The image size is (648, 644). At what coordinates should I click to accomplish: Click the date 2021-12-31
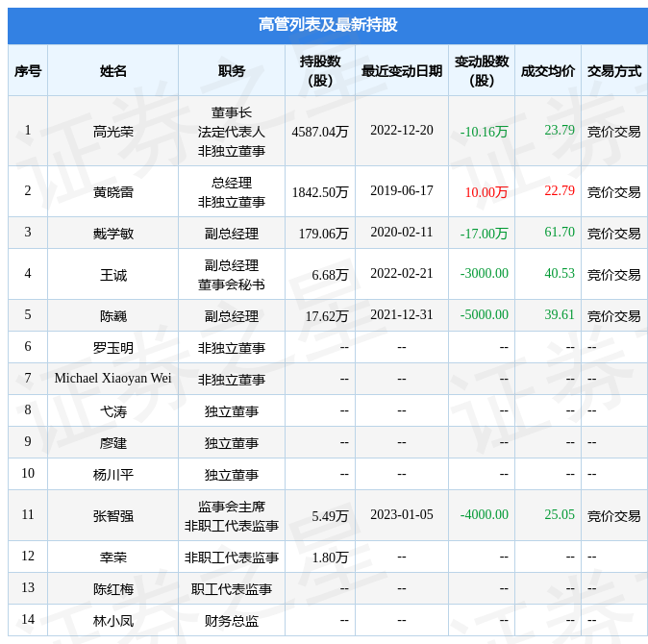(402, 314)
